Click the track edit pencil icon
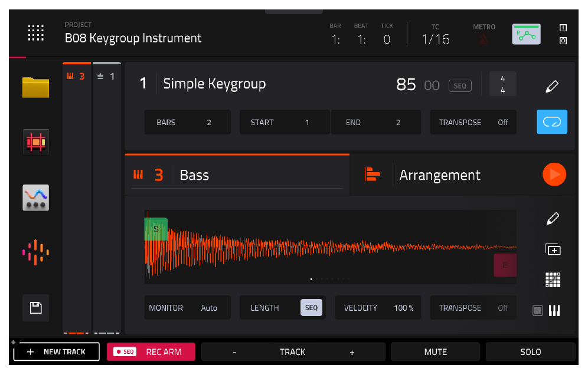Screen dimensions: 588x375 [x=553, y=218]
